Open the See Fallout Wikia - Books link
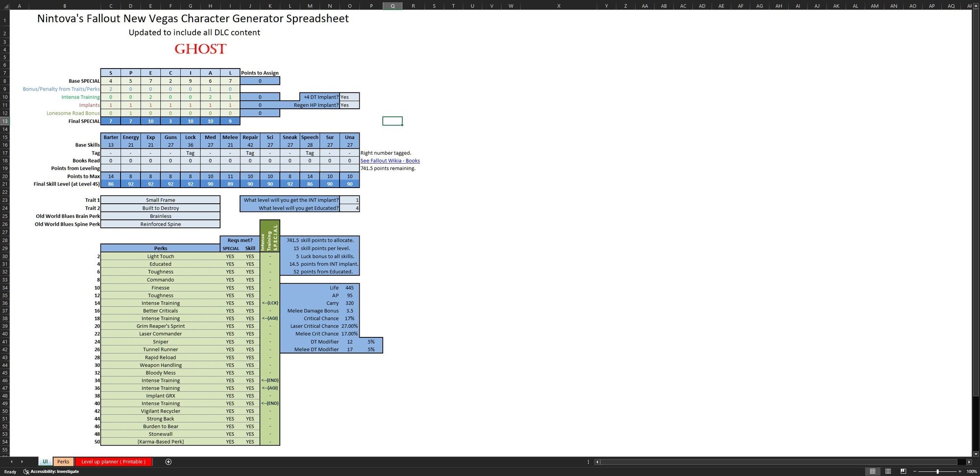Image resolution: width=980 pixels, height=476 pixels. click(390, 161)
